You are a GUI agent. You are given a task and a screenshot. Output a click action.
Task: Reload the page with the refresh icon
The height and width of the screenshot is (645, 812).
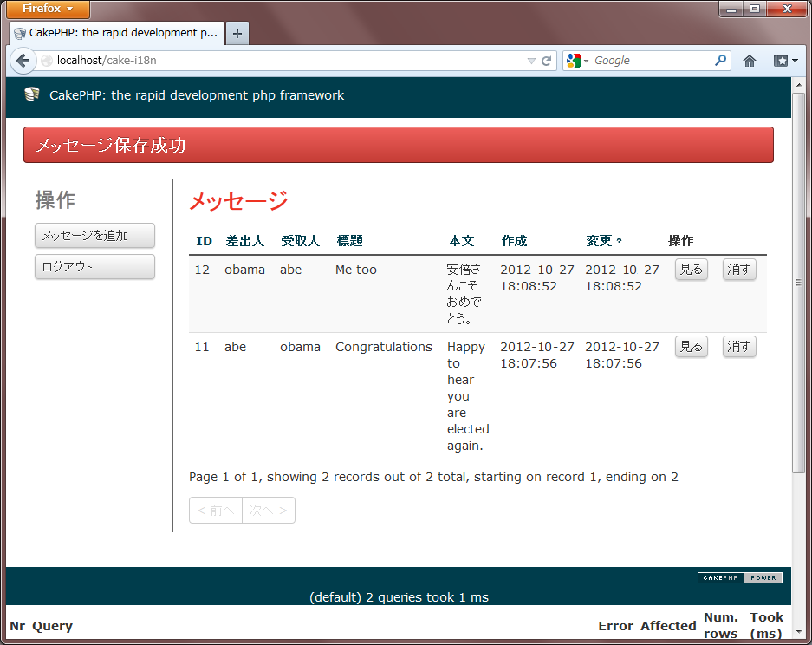547,61
